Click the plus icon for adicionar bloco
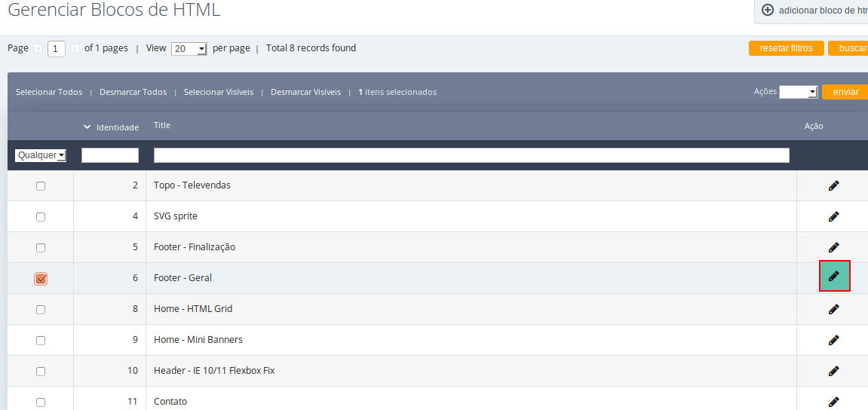 pyautogui.click(x=767, y=10)
